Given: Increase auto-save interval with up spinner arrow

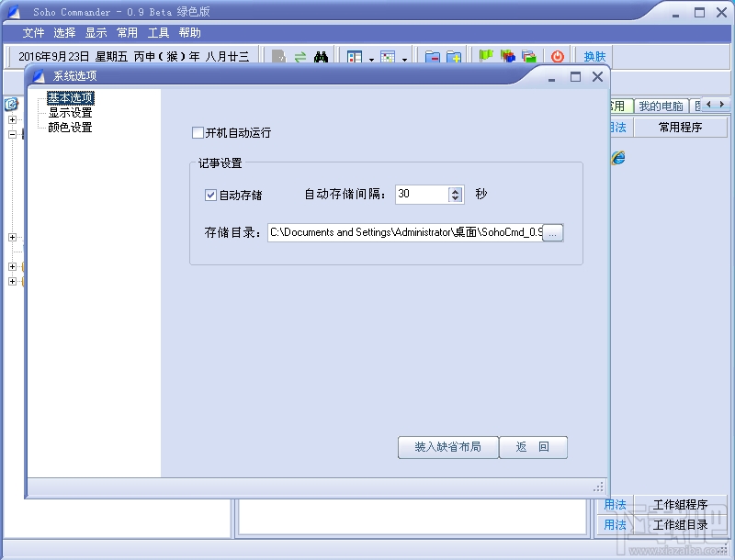Looking at the screenshot, I should [455, 191].
